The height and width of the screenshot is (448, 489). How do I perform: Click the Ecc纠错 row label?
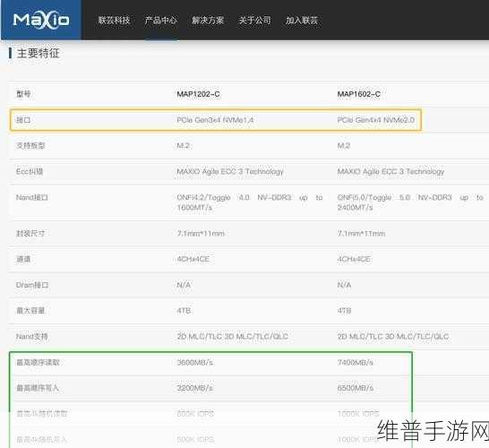pos(30,172)
